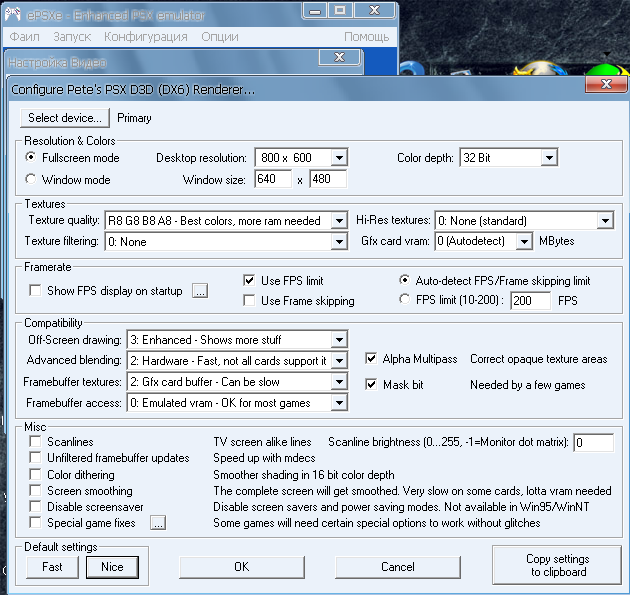Screen dimensions: 630x595
Task: Open Framebuffer textures dropdown
Action: pyautogui.click(x=339, y=382)
